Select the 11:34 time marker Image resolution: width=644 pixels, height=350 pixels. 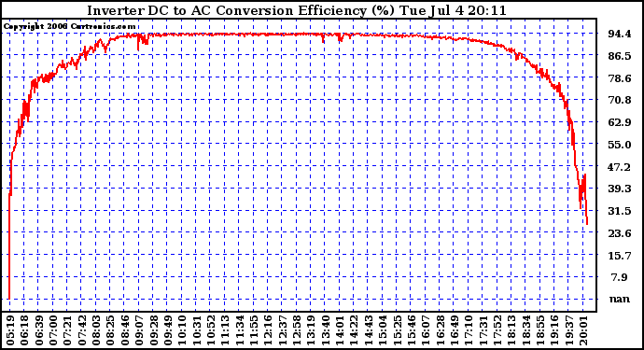click(x=240, y=330)
